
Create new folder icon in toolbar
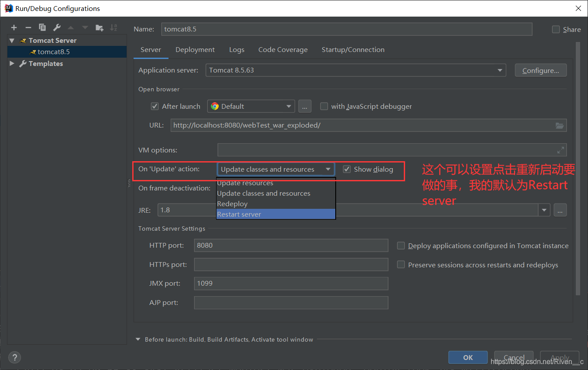tap(100, 28)
